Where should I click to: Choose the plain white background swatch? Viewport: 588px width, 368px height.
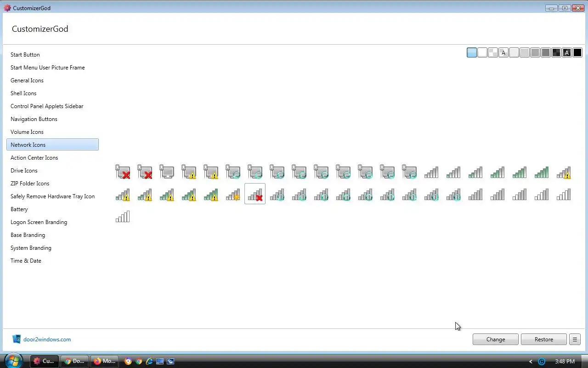point(482,52)
